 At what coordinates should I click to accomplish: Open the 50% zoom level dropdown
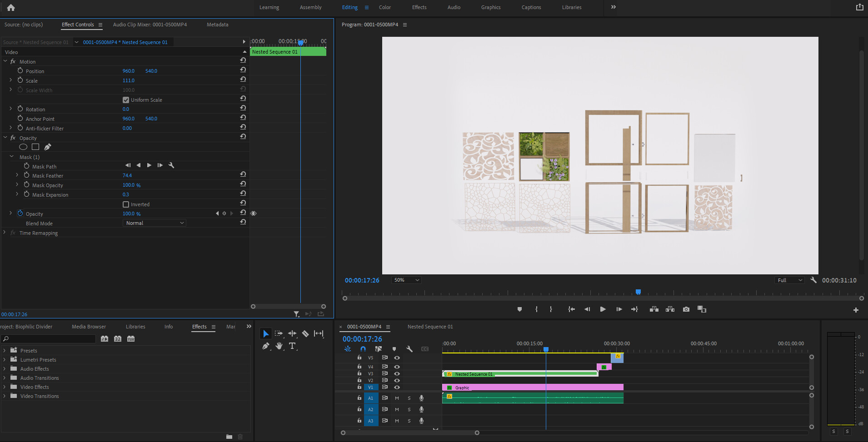pos(406,280)
